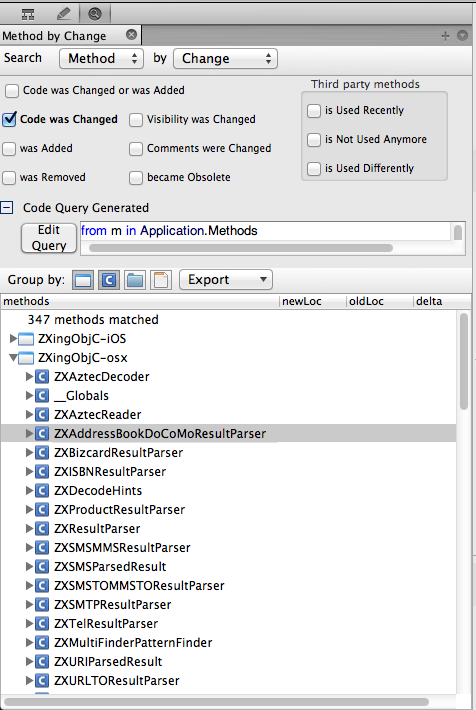Uncheck Code was Changed checkbox
The height and width of the screenshot is (710, 476).
10,119
